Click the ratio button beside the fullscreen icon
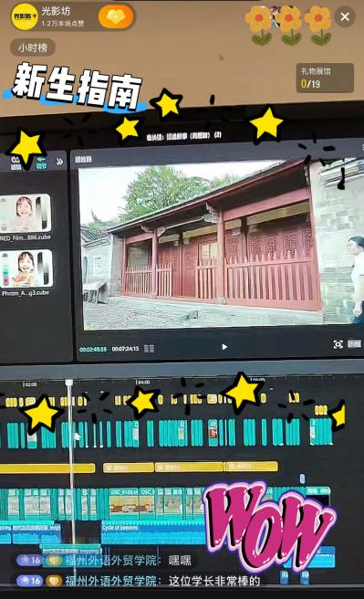The image size is (364, 599). tap(354, 344)
